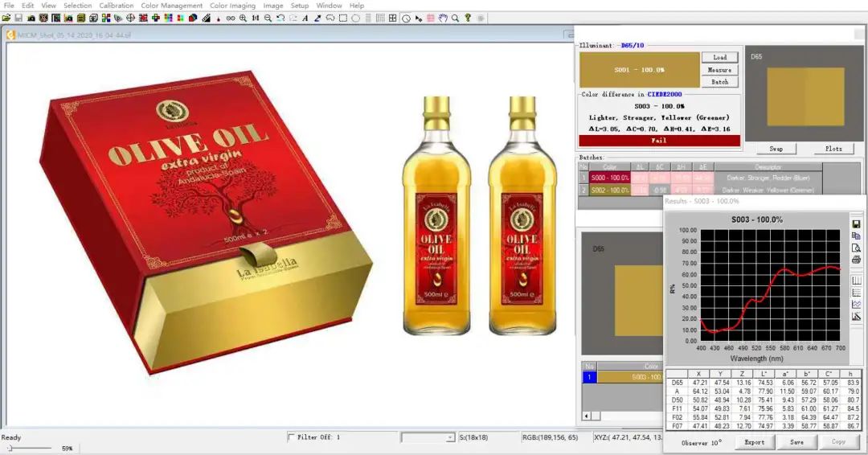This screenshot has width=868, height=455.
Task: Select the hand pan tool
Action: click(443, 18)
